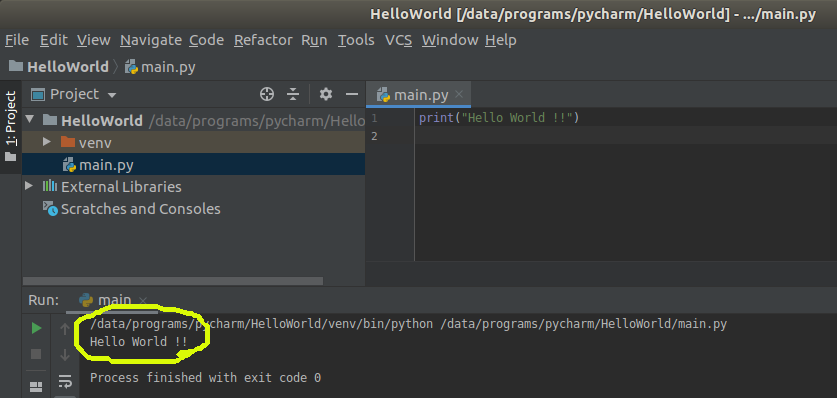The height and width of the screenshot is (398, 837).
Task: Close the main run tab
Action: [x=143, y=300]
